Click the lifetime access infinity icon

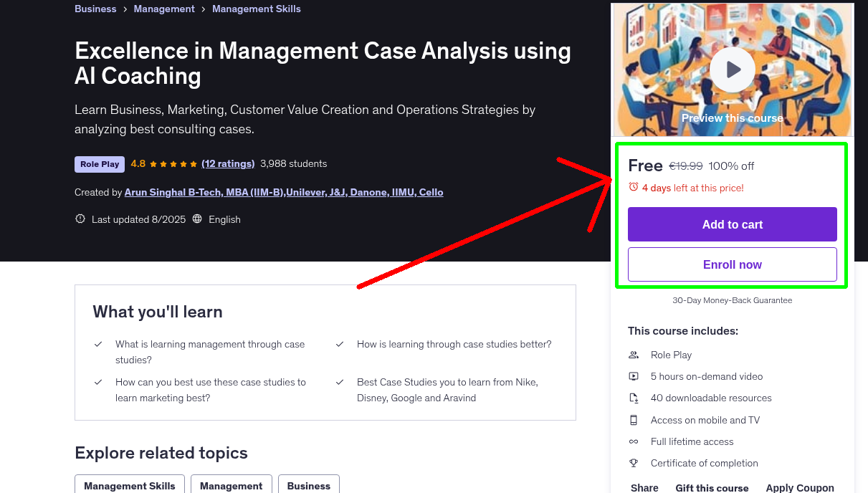click(x=634, y=441)
